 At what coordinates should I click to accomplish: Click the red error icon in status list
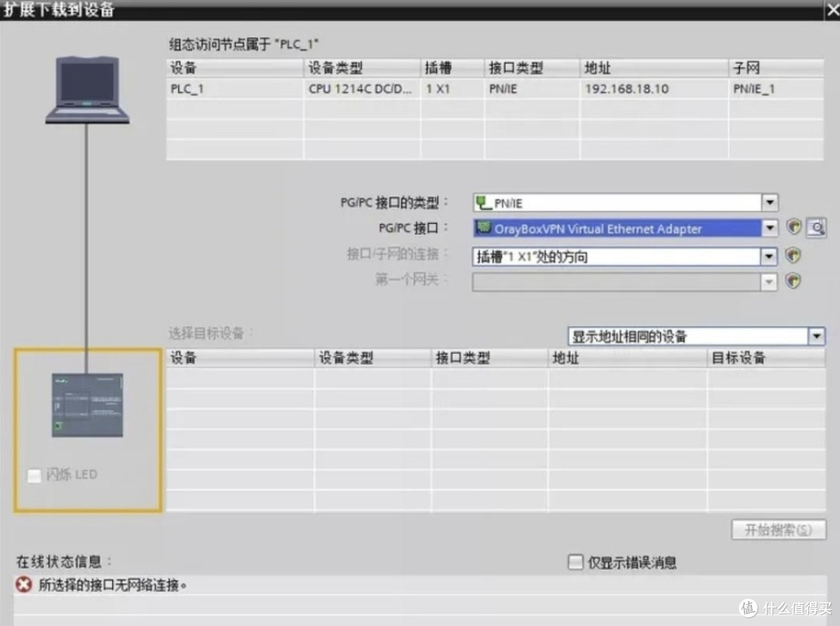tap(23, 584)
